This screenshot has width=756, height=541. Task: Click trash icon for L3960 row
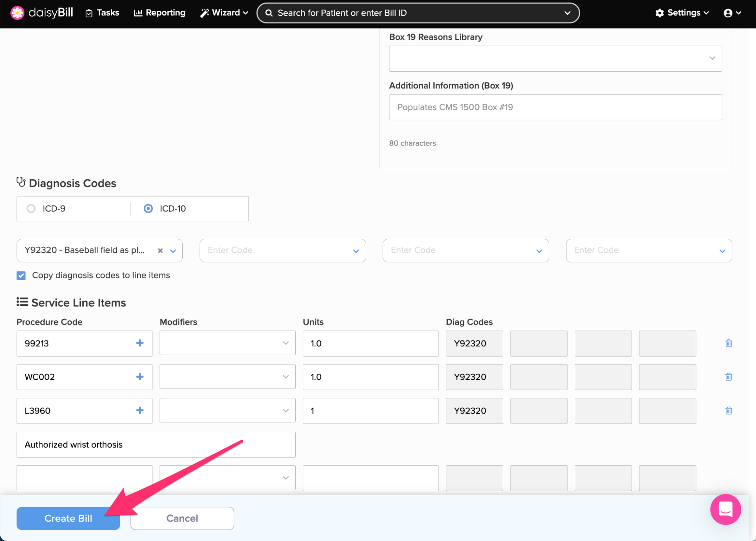pos(728,410)
